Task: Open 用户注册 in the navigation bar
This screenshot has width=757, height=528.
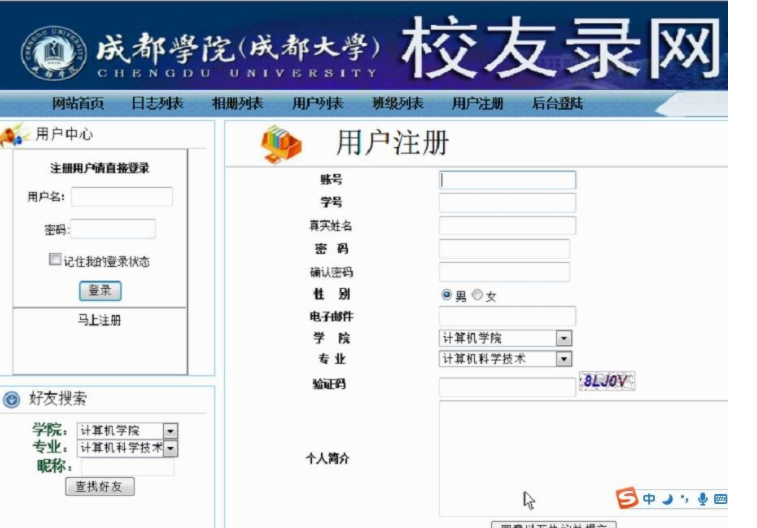Action: pos(477,103)
